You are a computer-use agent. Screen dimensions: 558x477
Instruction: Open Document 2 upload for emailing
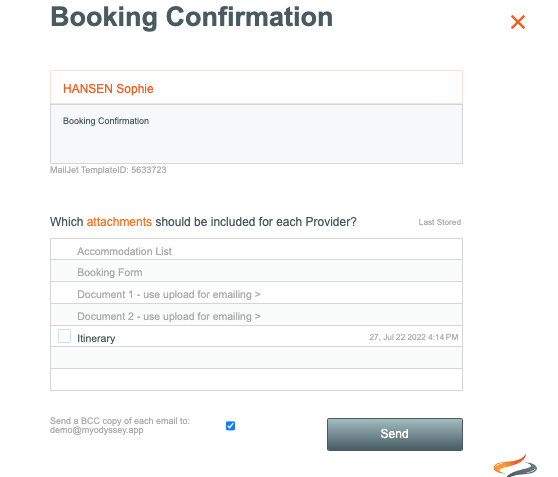(x=169, y=316)
